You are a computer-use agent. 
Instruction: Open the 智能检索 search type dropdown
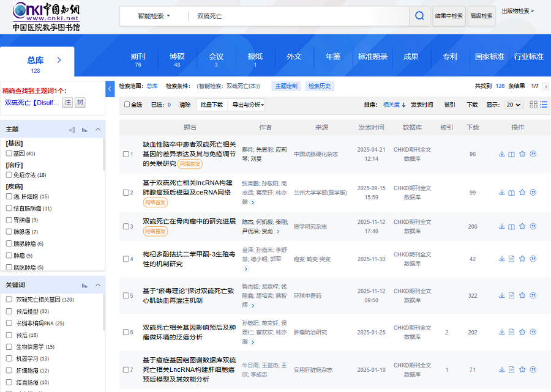(154, 16)
